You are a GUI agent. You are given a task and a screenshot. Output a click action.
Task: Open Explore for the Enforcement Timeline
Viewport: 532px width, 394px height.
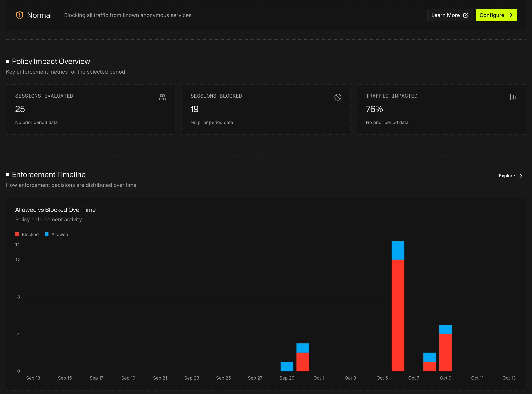(x=511, y=176)
